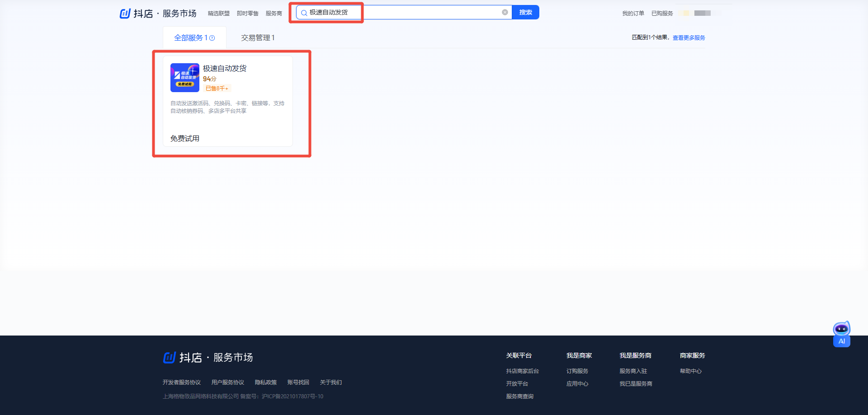
Task: Click the footer 抖店 服务市场 logo
Action: (x=208, y=358)
